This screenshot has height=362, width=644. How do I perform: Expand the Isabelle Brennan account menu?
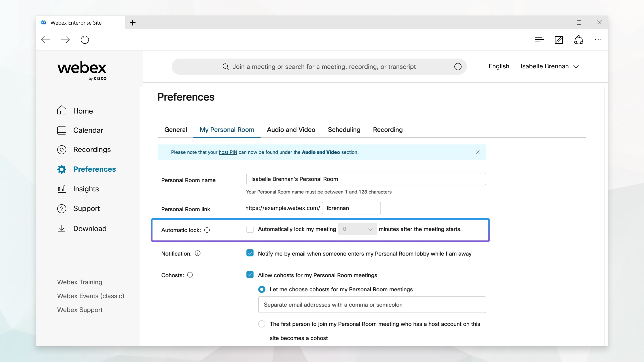550,66
